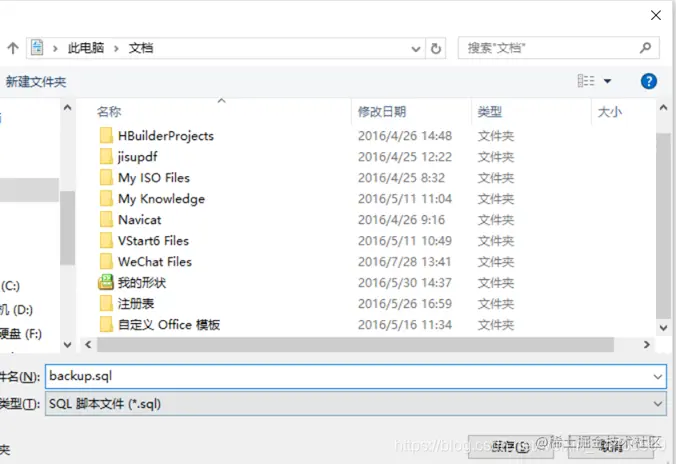Select the 我的形状 green folder icon
This screenshot has width=676, height=464.
[x=106, y=282]
